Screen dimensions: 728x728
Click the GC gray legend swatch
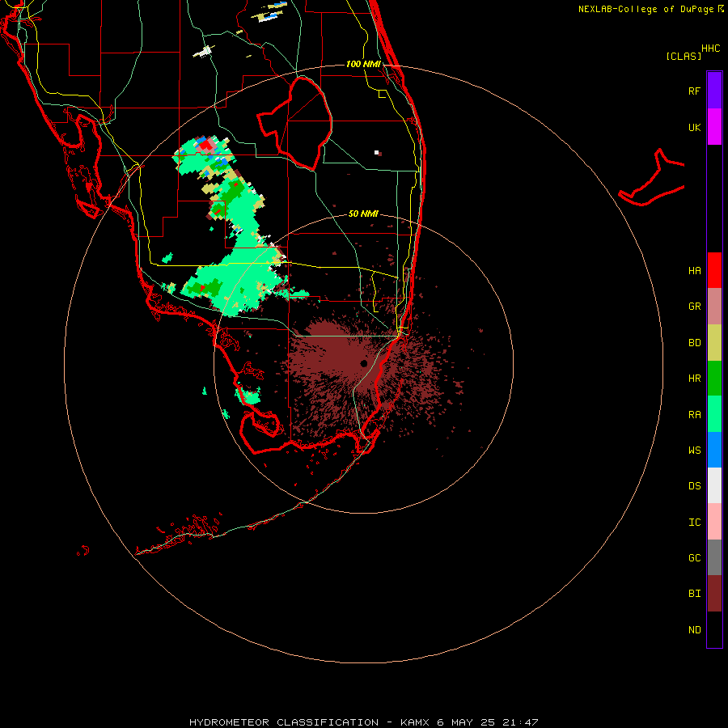pos(714,557)
